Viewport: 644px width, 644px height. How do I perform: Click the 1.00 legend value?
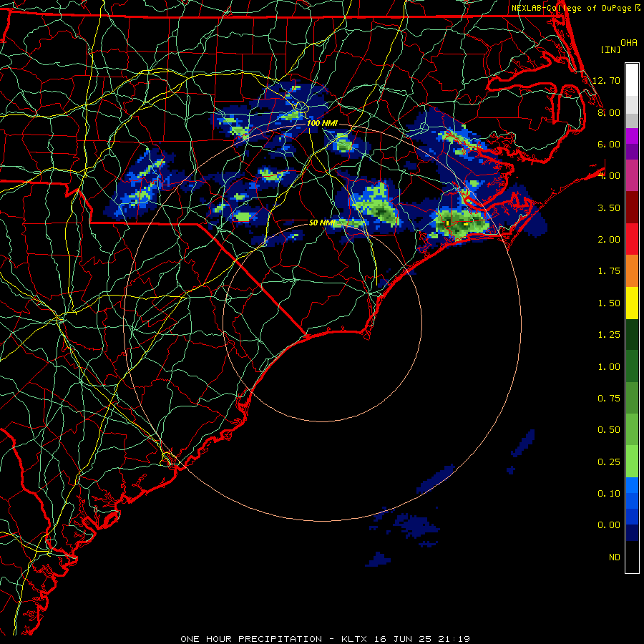609,367
